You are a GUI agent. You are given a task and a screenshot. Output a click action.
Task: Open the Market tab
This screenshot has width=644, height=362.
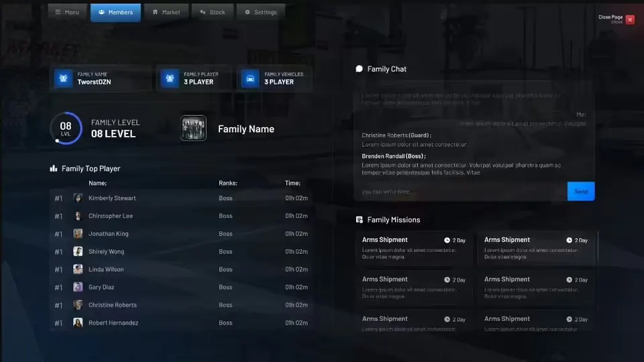coord(166,12)
